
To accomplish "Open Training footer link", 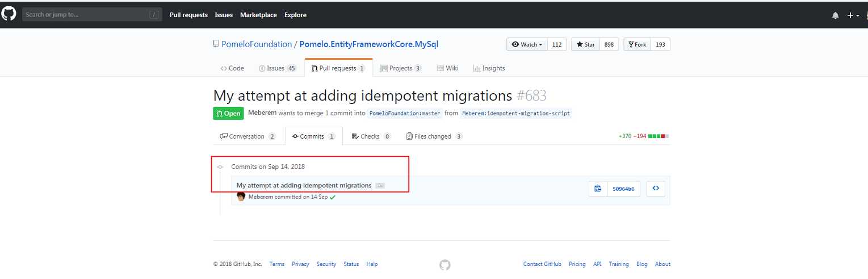I will pyautogui.click(x=619, y=264).
